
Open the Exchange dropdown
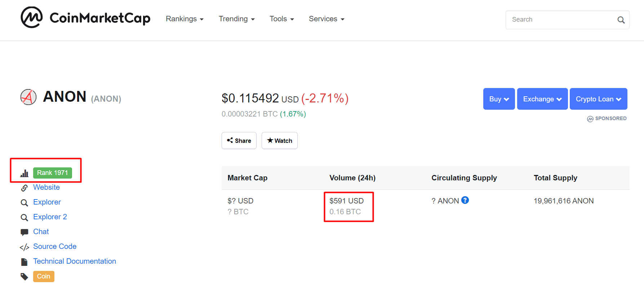pos(542,99)
